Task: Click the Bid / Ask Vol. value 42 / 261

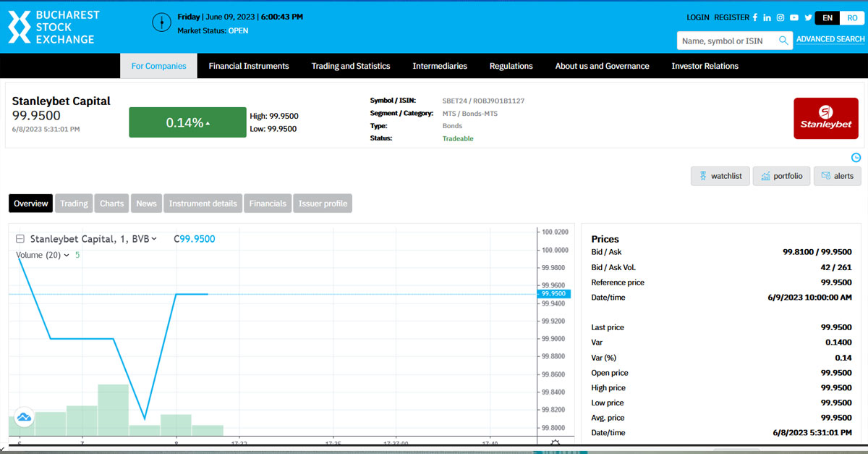Action: (836, 267)
